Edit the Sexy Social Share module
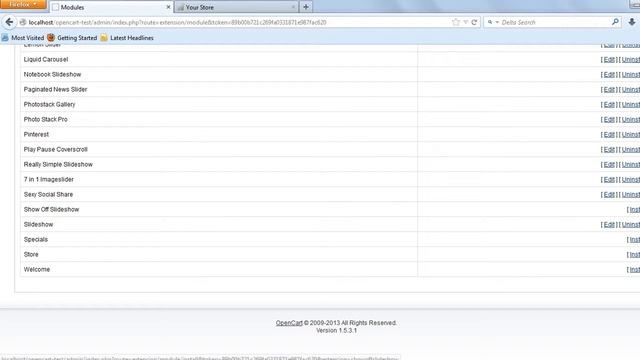 coord(609,195)
